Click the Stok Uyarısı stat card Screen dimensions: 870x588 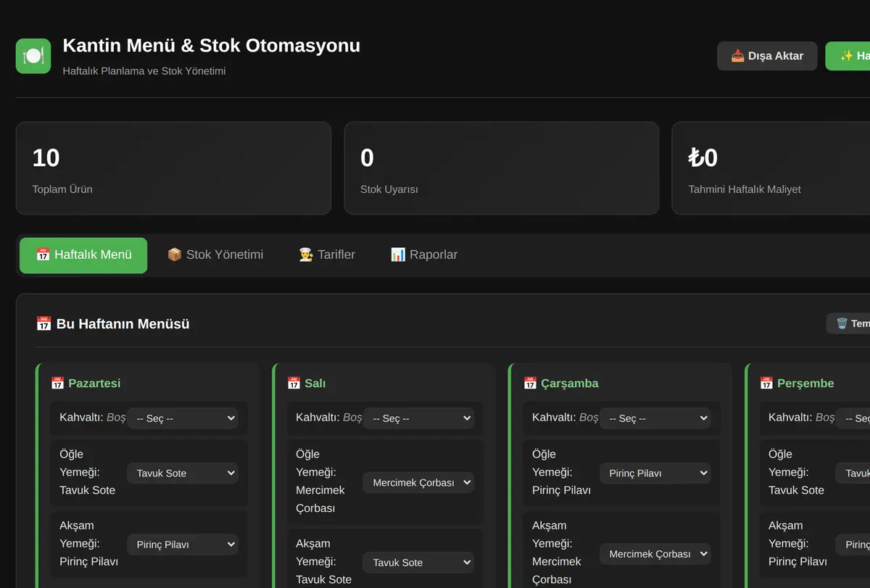502,168
